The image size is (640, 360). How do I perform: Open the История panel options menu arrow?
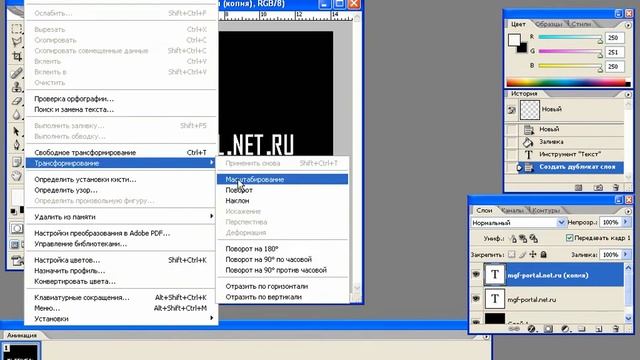pos(628,94)
